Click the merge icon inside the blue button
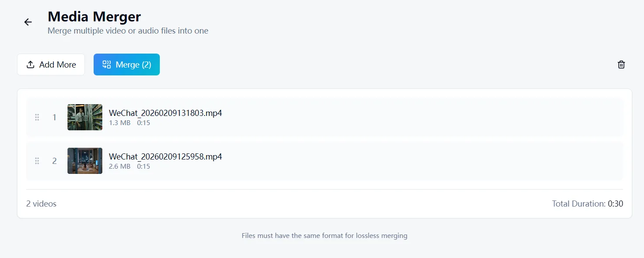This screenshot has width=644, height=258. [107, 64]
